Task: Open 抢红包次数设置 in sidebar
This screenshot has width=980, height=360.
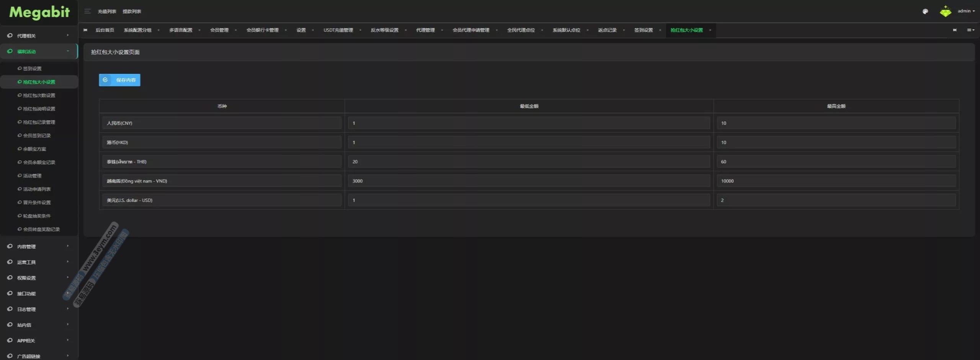Action: pos(39,95)
